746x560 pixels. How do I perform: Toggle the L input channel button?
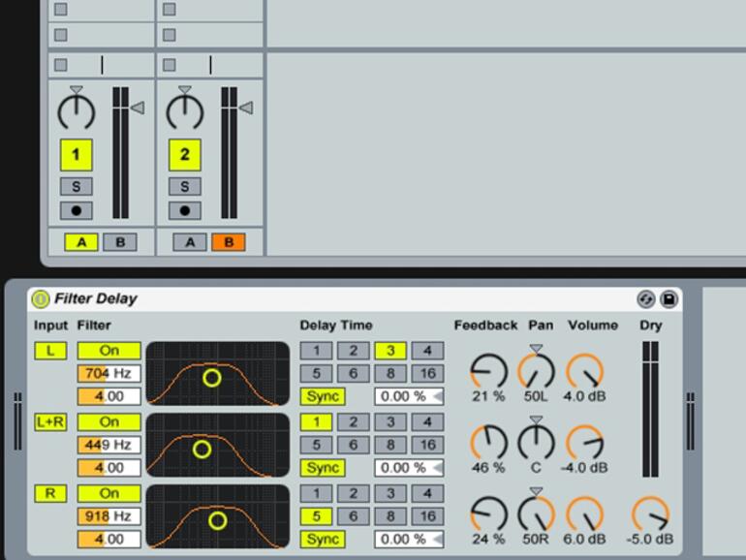(x=50, y=351)
